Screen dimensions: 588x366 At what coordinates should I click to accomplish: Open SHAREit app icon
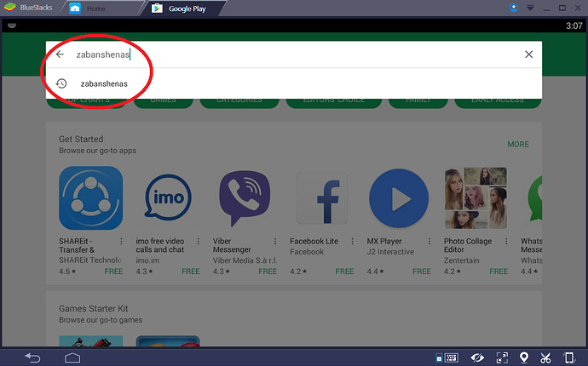(x=90, y=197)
